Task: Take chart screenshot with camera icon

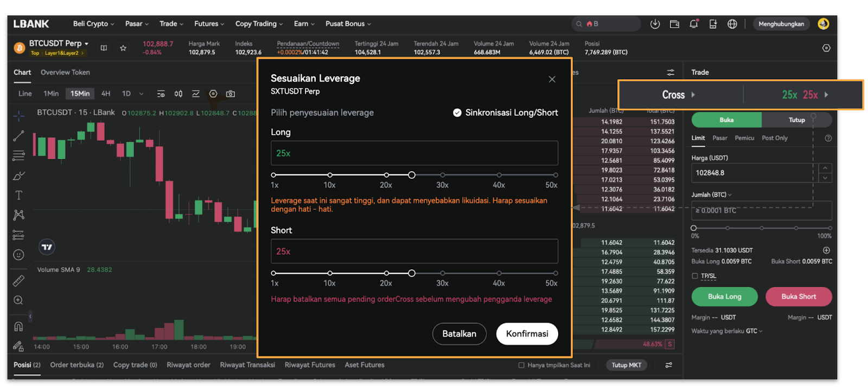Action: tap(231, 93)
